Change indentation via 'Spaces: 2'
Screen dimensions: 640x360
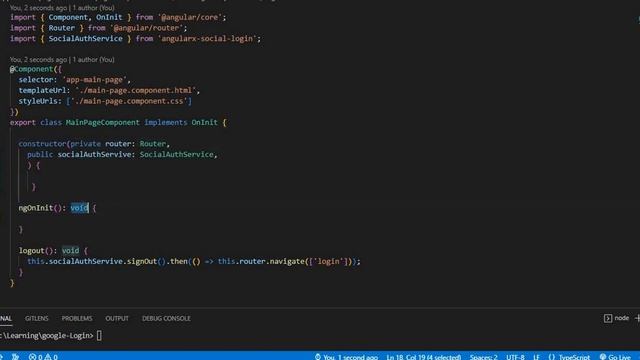483,357
